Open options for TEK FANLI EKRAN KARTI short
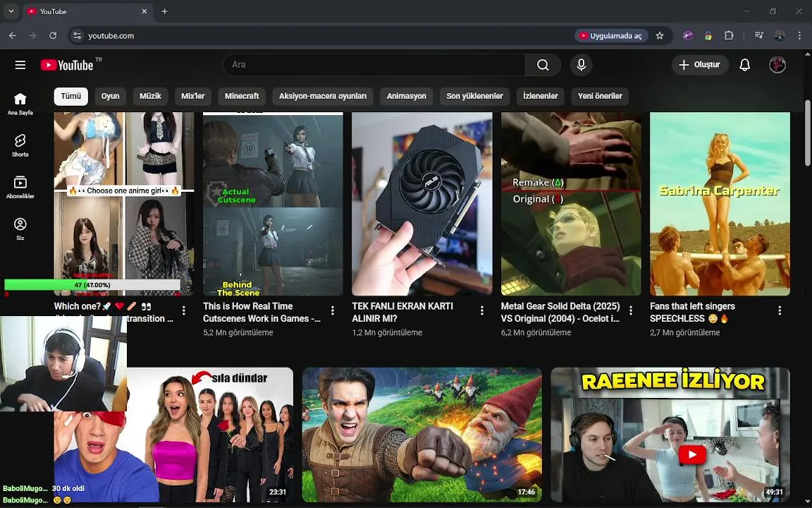The image size is (812, 508). click(481, 310)
